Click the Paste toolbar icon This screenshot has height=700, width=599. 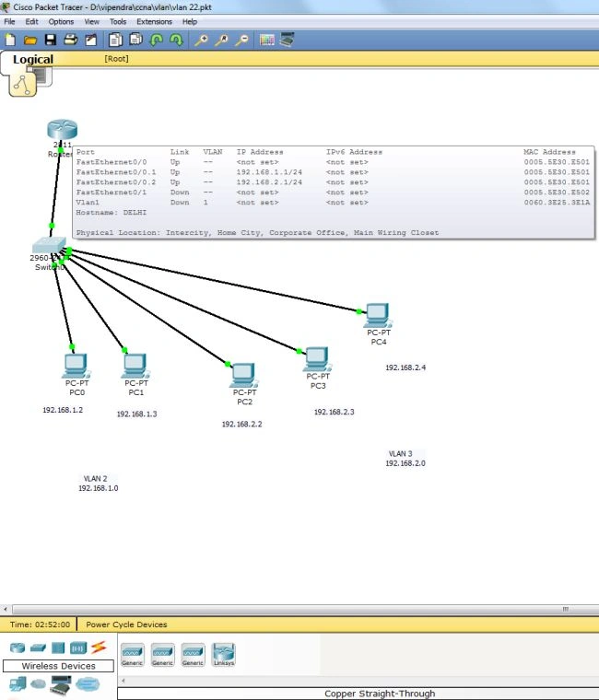pos(135,41)
